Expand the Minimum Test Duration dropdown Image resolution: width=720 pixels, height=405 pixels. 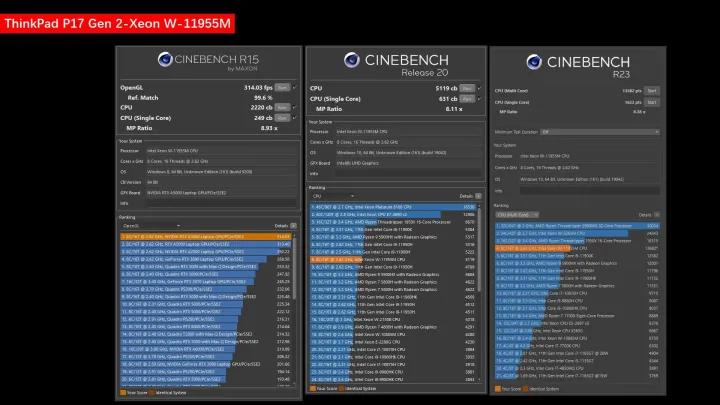click(600, 131)
